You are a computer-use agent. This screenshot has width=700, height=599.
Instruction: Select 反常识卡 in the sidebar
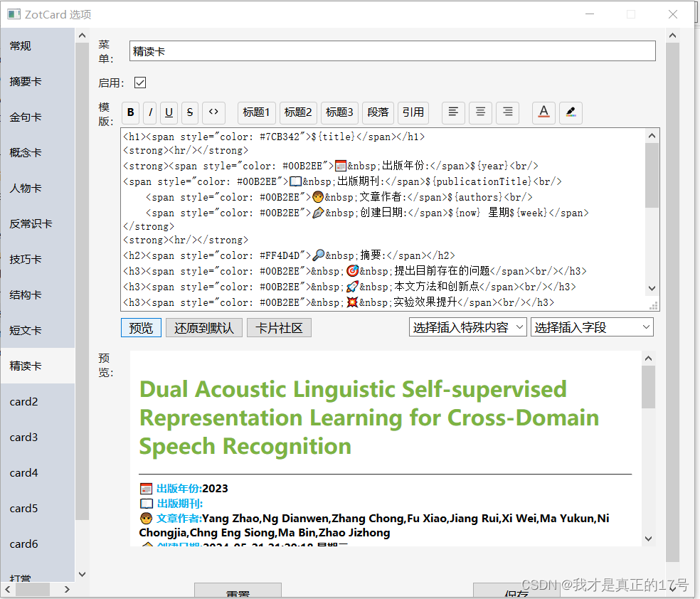tap(38, 223)
